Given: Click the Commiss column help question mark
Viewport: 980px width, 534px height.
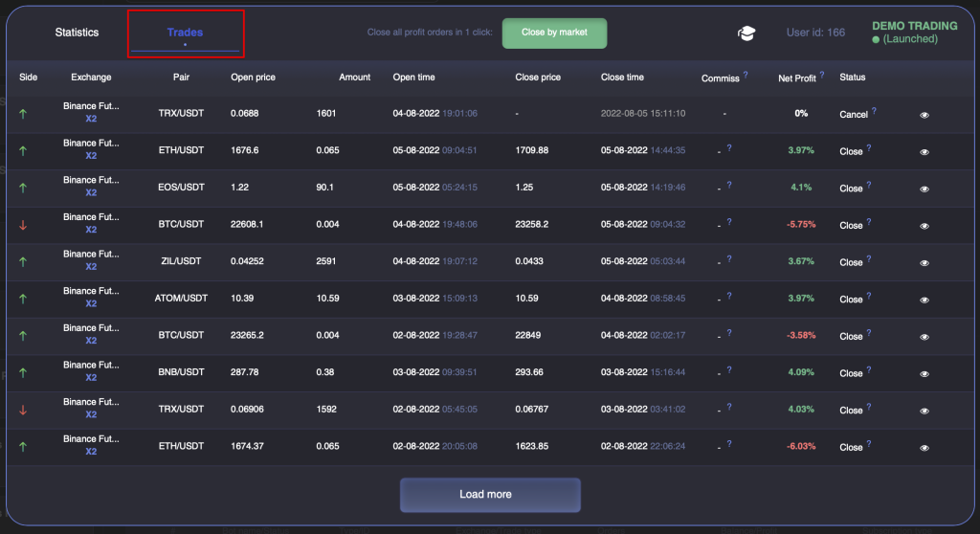Looking at the screenshot, I should (746, 75).
